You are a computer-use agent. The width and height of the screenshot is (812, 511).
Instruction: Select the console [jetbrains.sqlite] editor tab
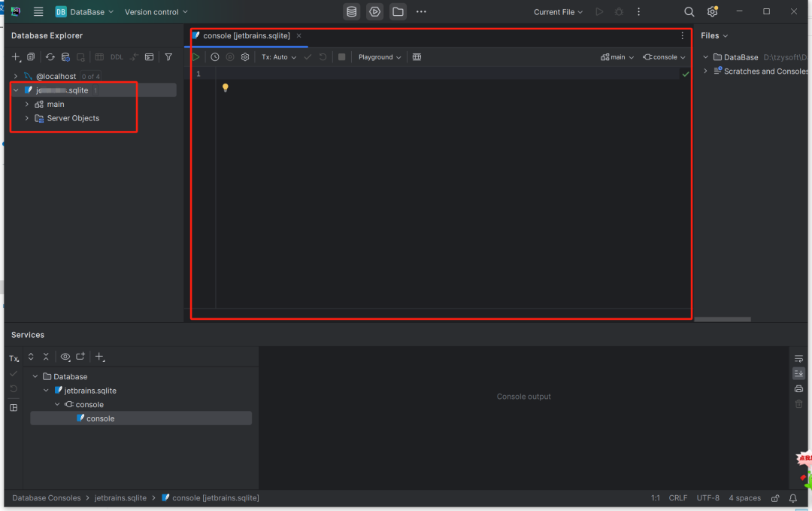[247, 36]
